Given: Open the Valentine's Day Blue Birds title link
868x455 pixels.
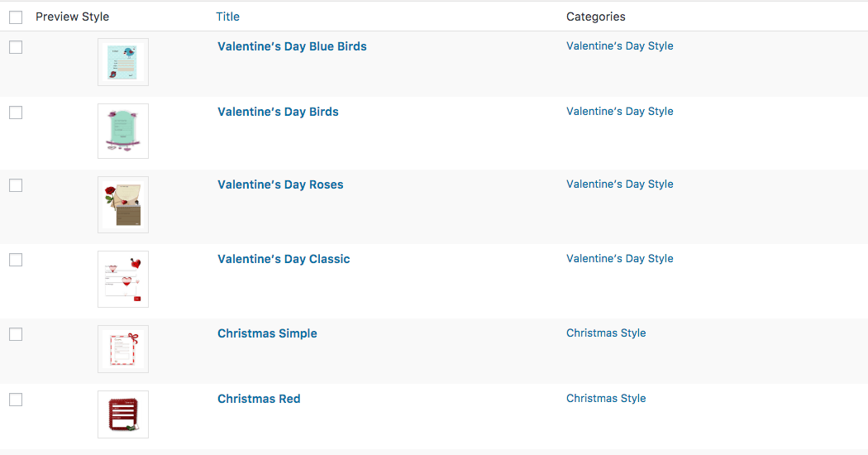Looking at the screenshot, I should (292, 46).
